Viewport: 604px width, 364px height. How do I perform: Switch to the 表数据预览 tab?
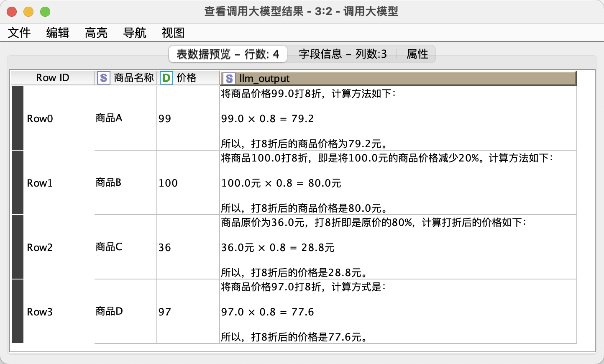(x=227, y=54)
